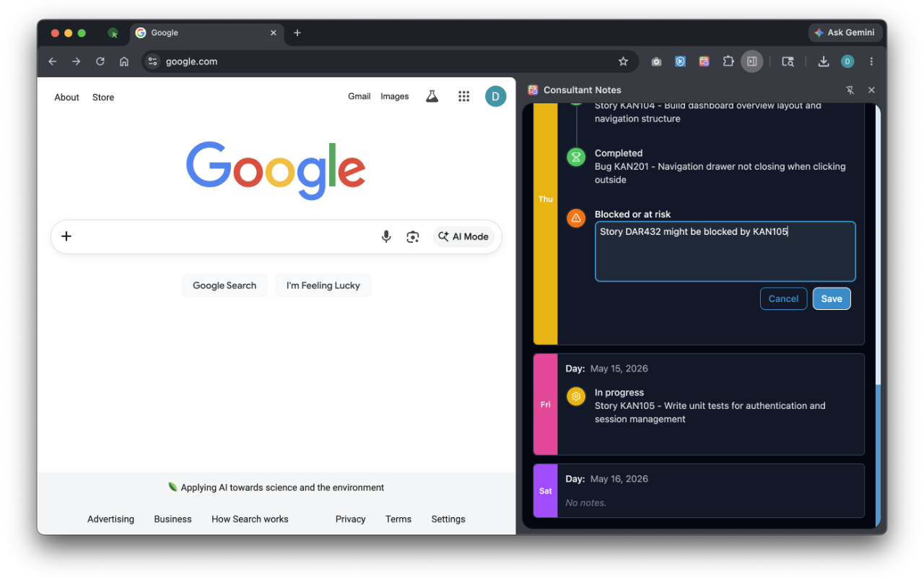Open the Downloads icon
Viewport: 924px width, 578px height.
pyautogui.click(x=824, y=61)
